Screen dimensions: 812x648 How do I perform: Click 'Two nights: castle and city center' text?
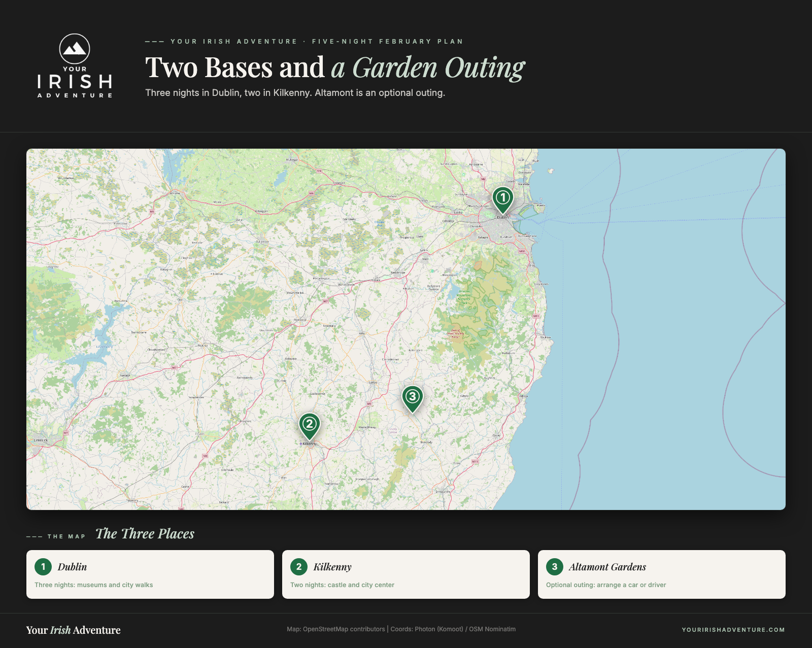342,585
